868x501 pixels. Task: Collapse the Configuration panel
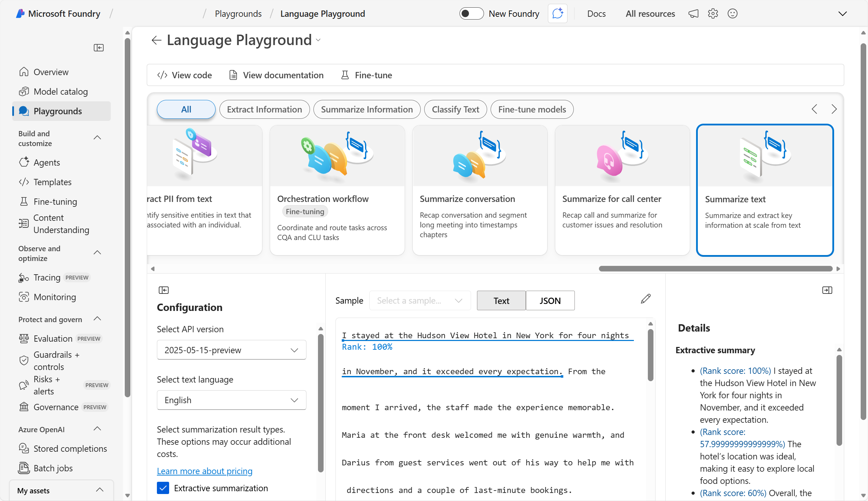[164, 290]
